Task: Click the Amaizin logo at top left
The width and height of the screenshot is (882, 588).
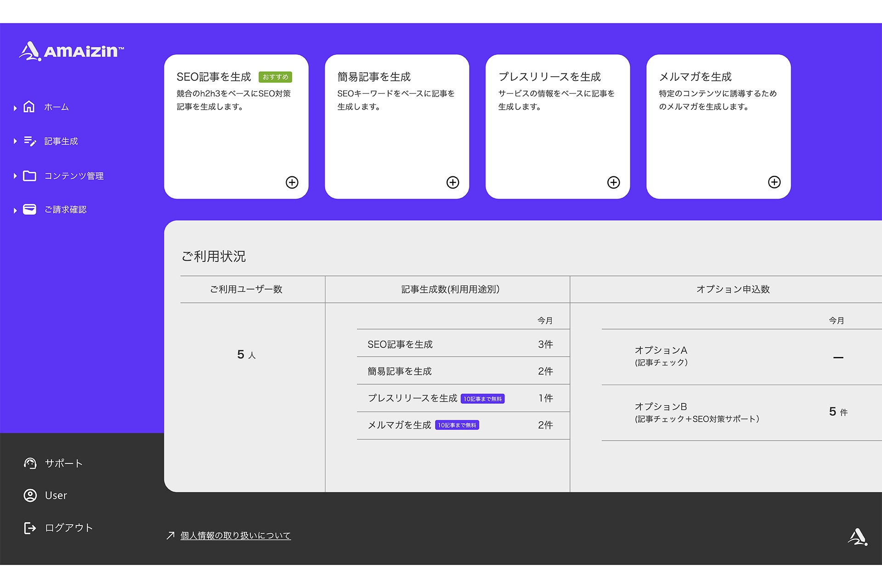Action: pyautogui.click(x=71, y=51)
